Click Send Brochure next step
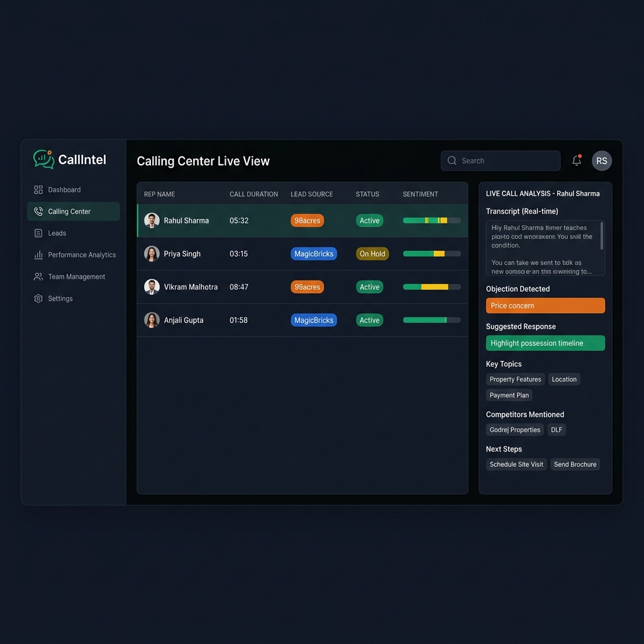 click(x=575, y=464)
